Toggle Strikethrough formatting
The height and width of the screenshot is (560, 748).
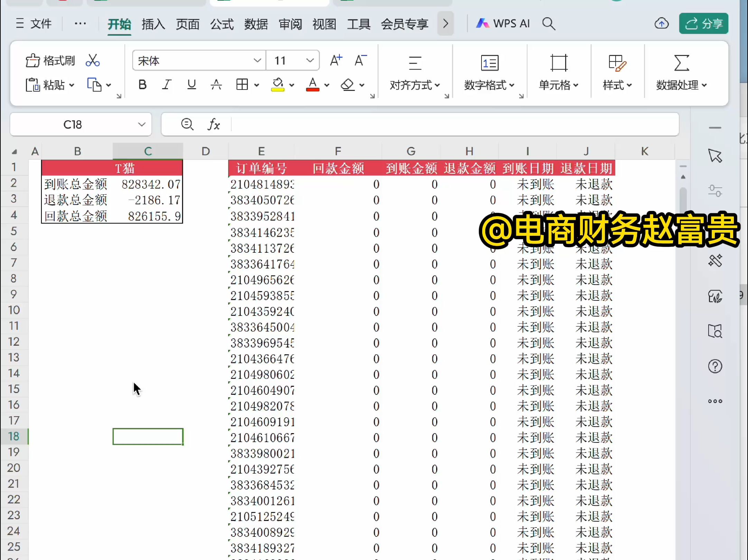coord(216,85)
